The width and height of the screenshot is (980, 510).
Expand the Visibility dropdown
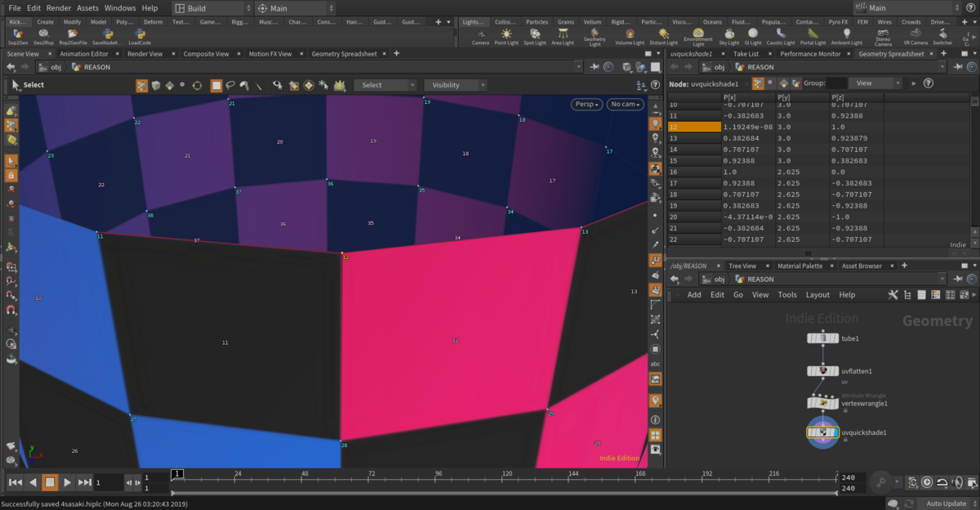(x=455, y=85)
